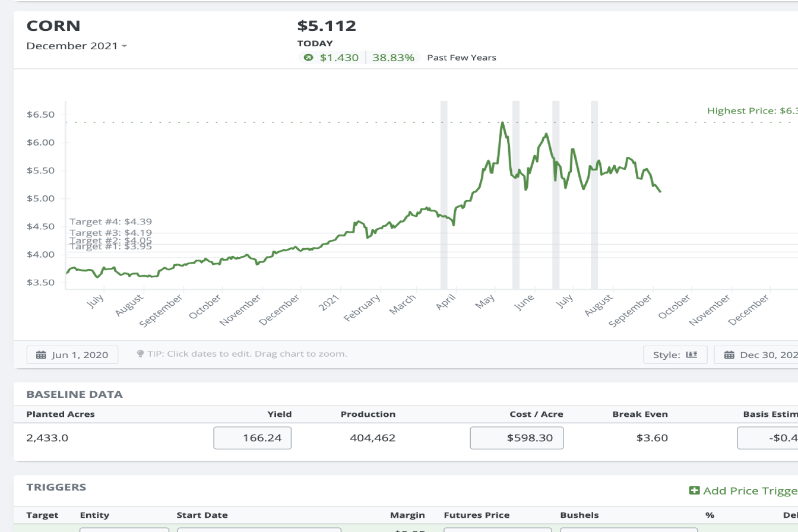Click the calendar icon on Dec 30 end date

(x=728, y=355)
